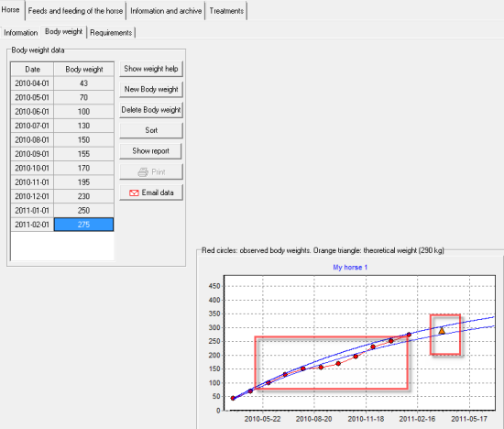Sort the body weight data
The width and height of the screenshot is (504, 429).
(151, 130)
